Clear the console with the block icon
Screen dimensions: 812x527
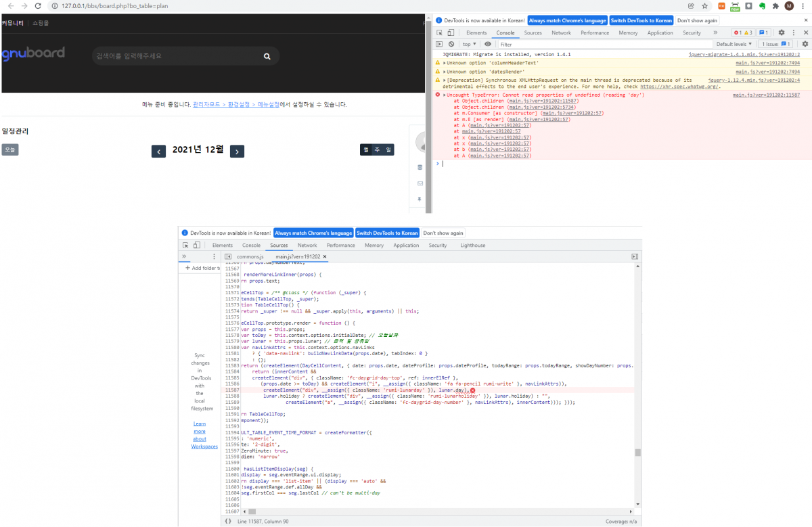pyautogui.click(x=451, y=44)
